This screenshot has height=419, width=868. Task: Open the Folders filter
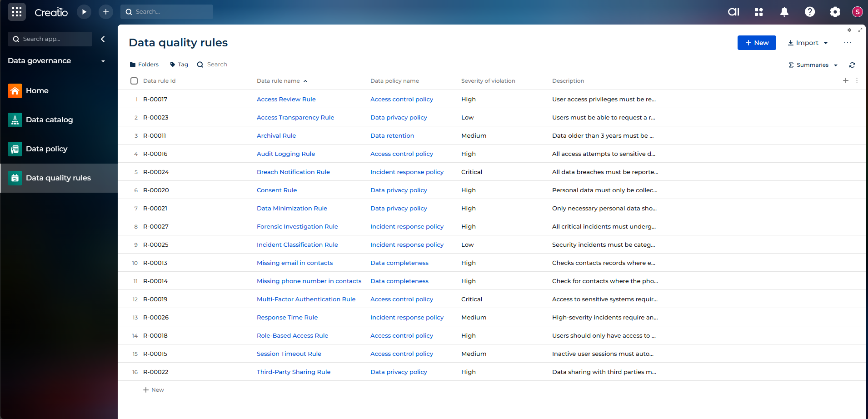(x=144, y=65)
